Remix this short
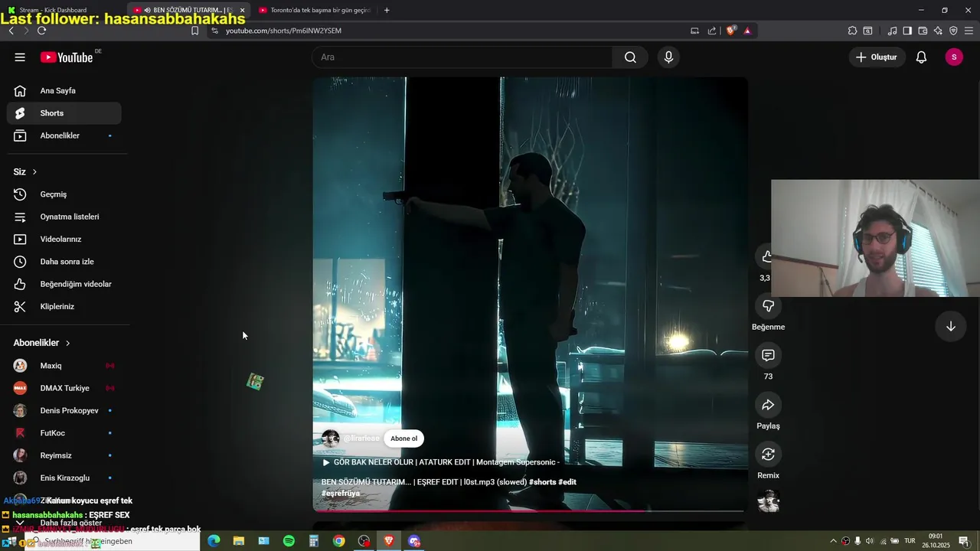Image resolution: width=980 pixels, height=551 pixels. coord(768,455)
